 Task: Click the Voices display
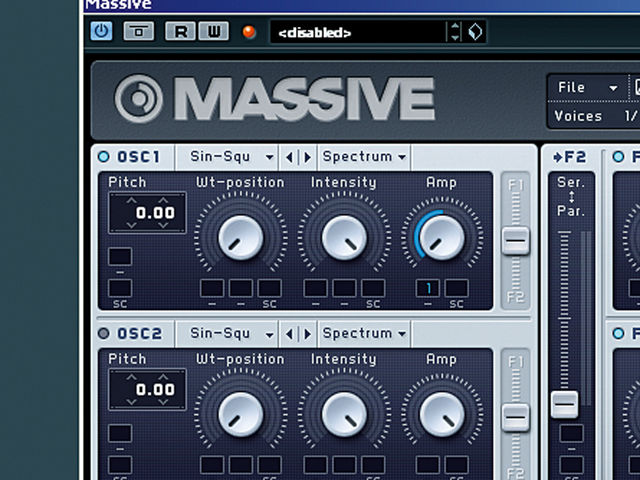click(594, 116)
